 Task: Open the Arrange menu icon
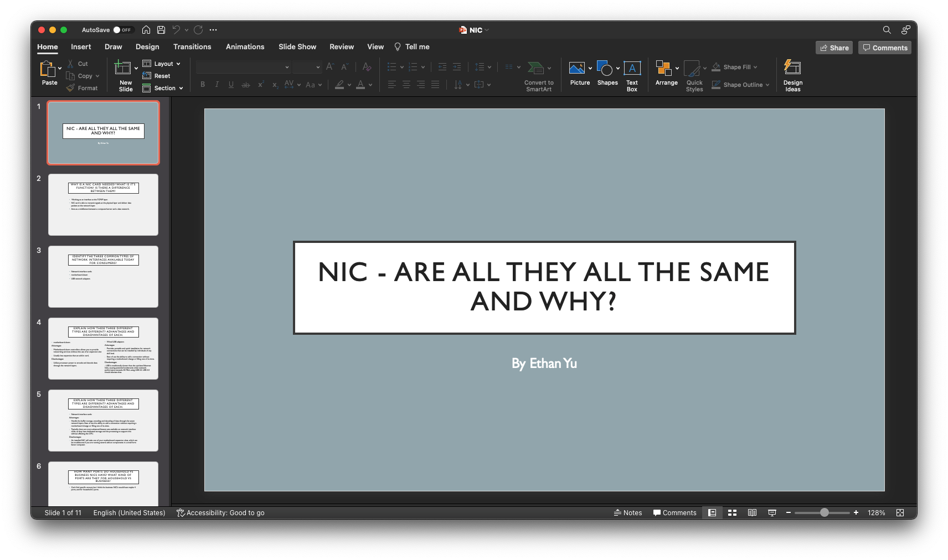(663, 68)
